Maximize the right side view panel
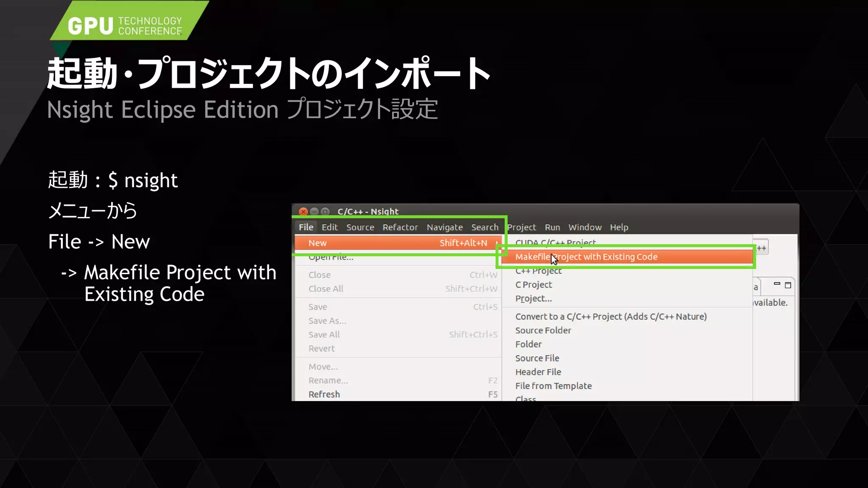868x488 pixels. [x=788, y=285]
